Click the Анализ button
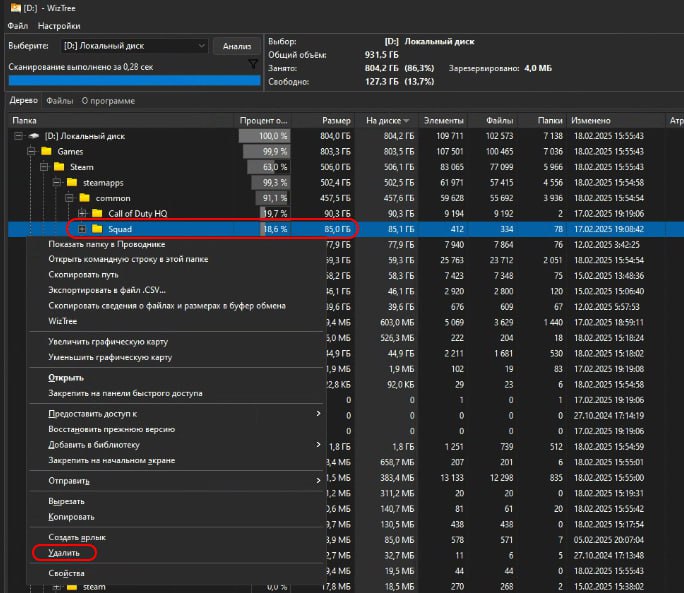 pyautogui.click(x=237, y=46)
